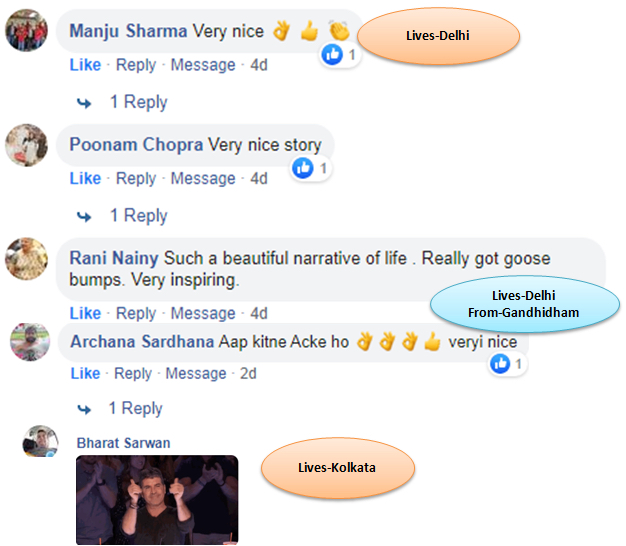The image size is (626, 546).
Task: Open Bharat Sarwan's profile name link
Action: pos(123,443)
